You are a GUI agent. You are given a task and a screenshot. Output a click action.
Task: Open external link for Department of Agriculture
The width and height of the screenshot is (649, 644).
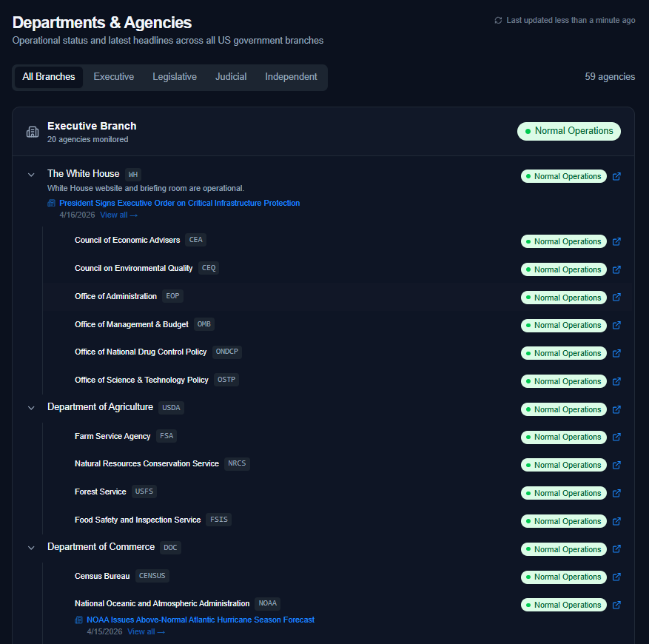point(616,409)
